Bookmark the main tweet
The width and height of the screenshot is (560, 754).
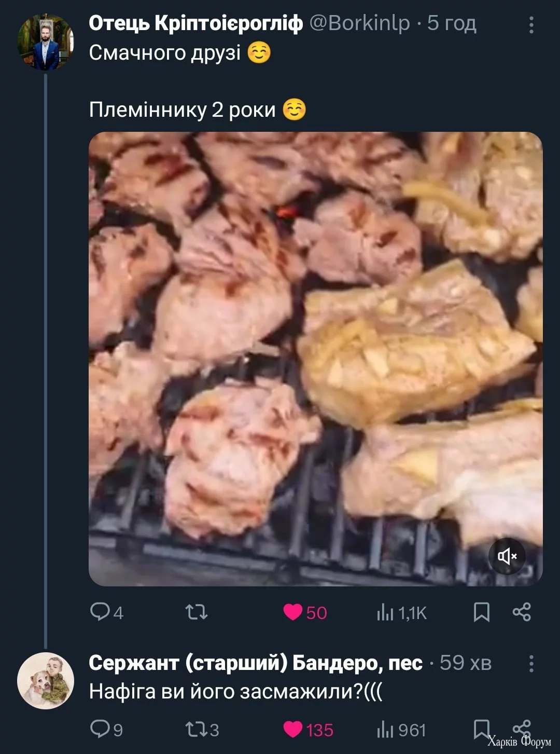click(482, 612)
